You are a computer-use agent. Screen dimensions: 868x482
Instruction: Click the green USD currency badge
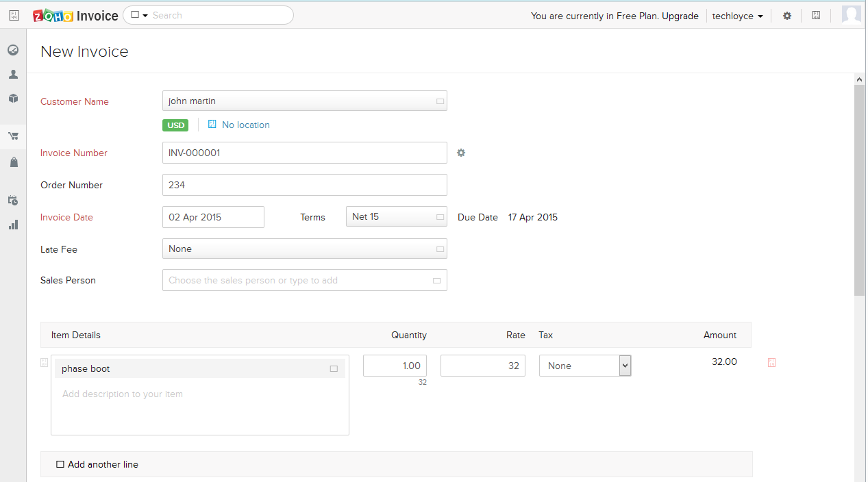pos(175,125)
